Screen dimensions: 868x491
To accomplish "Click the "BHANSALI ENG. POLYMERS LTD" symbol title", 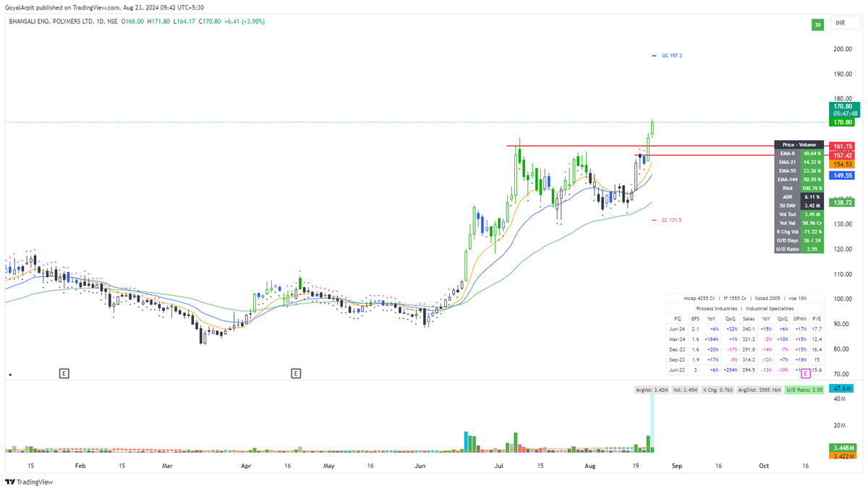I will pyautogui.click(x=50, y=22).
